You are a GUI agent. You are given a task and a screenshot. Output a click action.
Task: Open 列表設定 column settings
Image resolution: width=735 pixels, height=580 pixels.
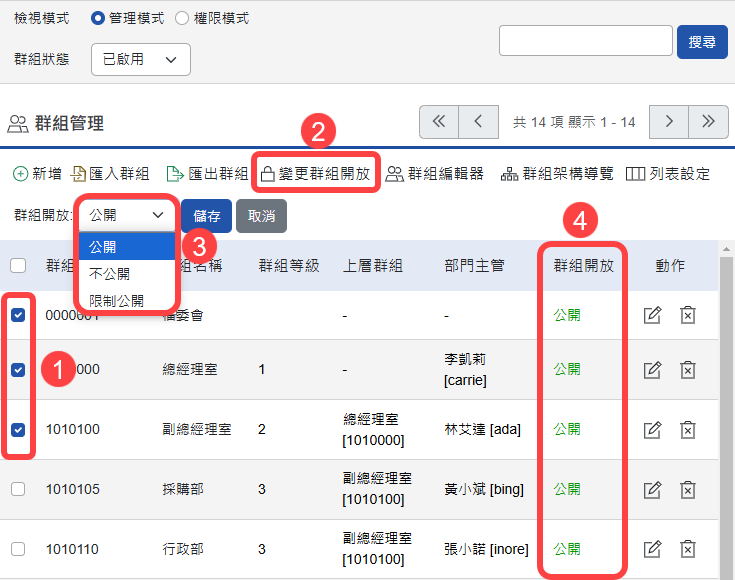coord(668,174)
